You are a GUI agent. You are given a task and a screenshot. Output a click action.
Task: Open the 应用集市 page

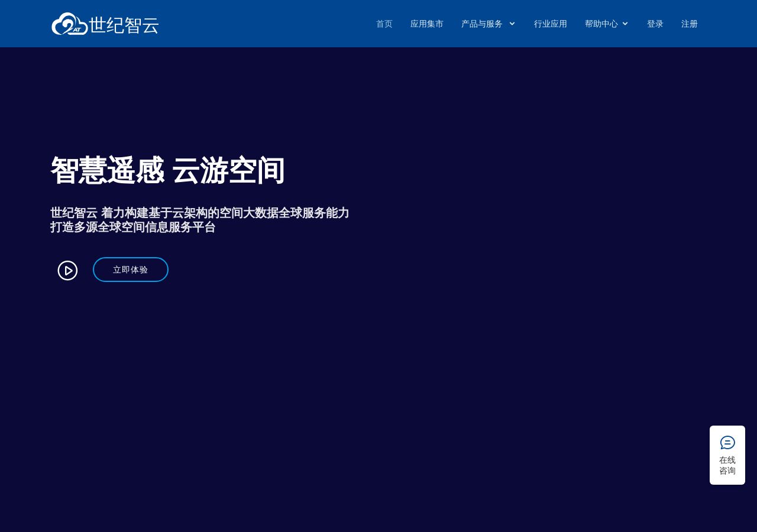pos(427,24)
